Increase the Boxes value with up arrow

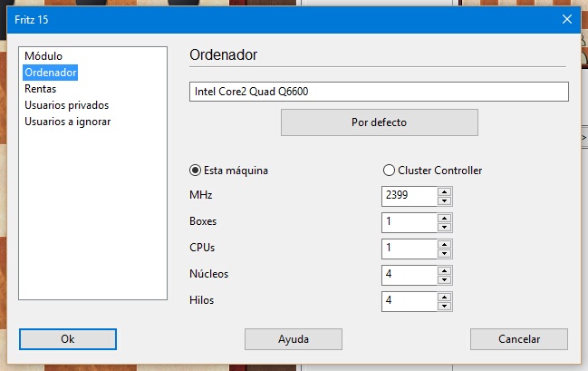point(444,218)
